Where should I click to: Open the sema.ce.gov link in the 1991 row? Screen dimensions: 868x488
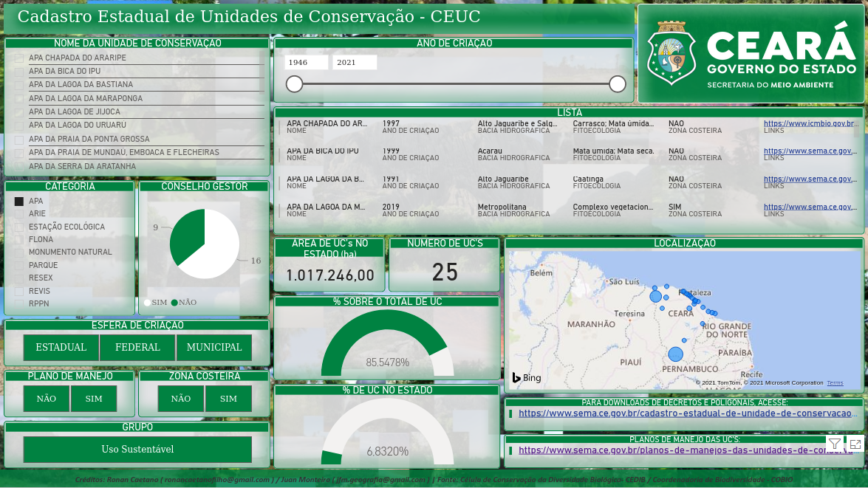coord(810,179)
